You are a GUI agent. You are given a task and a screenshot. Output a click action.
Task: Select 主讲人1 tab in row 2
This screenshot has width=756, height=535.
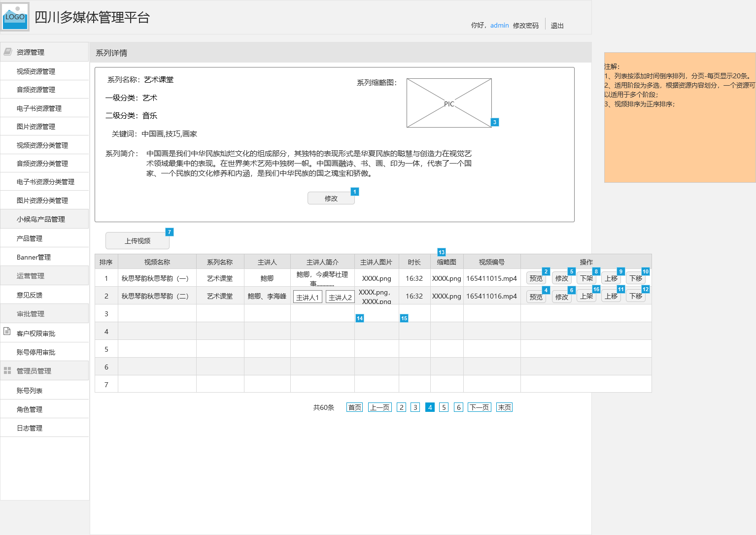pyautogui.click(x=308, y=297)
